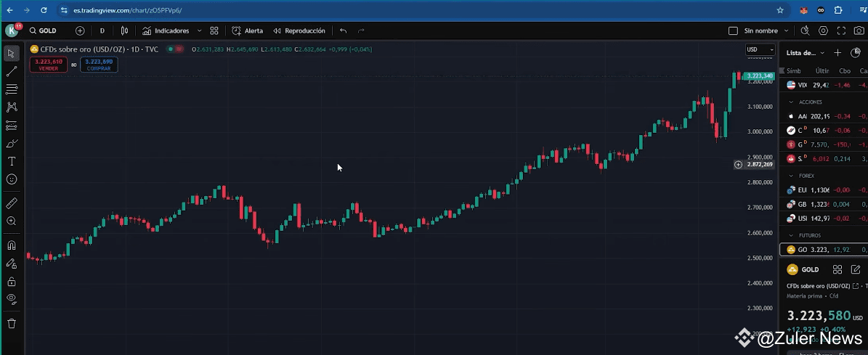Open grid icon next to GOLD details

coord(837,270)
